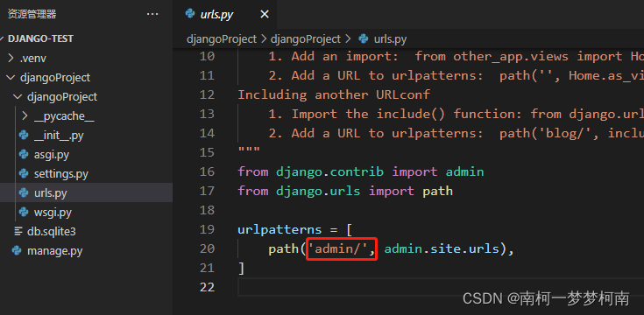Click Python icon beside asgi.py
644x315 pixels.
click(24, 154)
